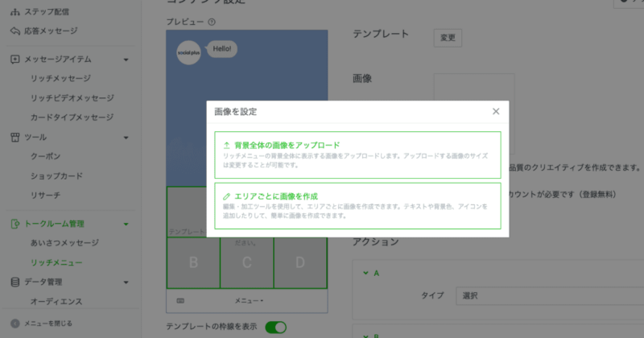Open the メニュー dropdown in preview bar
The height and width of the screenshot is (338, 644).
point(249,301)
